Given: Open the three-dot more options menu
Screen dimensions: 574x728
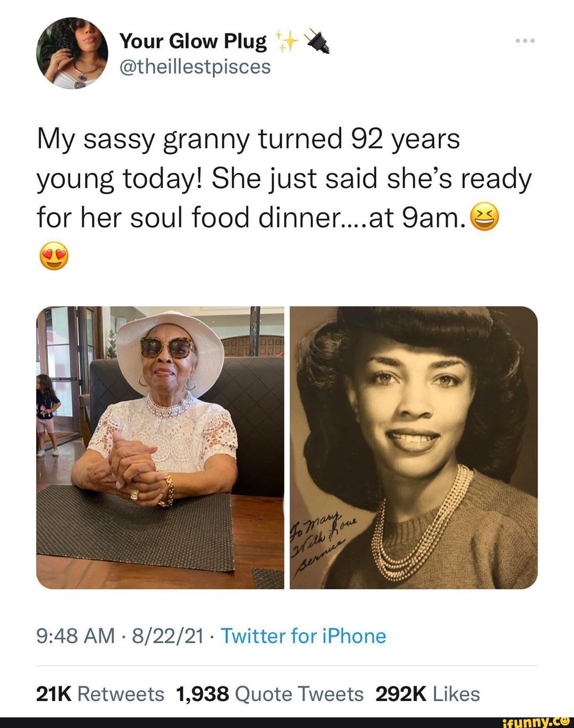Looking at the screenshot, I should (526, 41).
